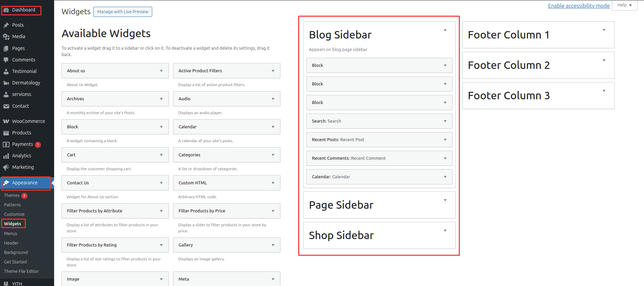Click the Dashboard gauge icon
Screen dimensions: 644x286
point(6,10)
